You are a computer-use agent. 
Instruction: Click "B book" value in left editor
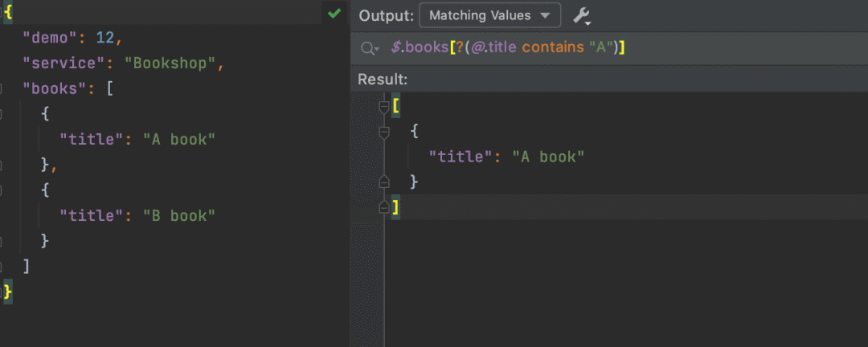tap(178, 215)
